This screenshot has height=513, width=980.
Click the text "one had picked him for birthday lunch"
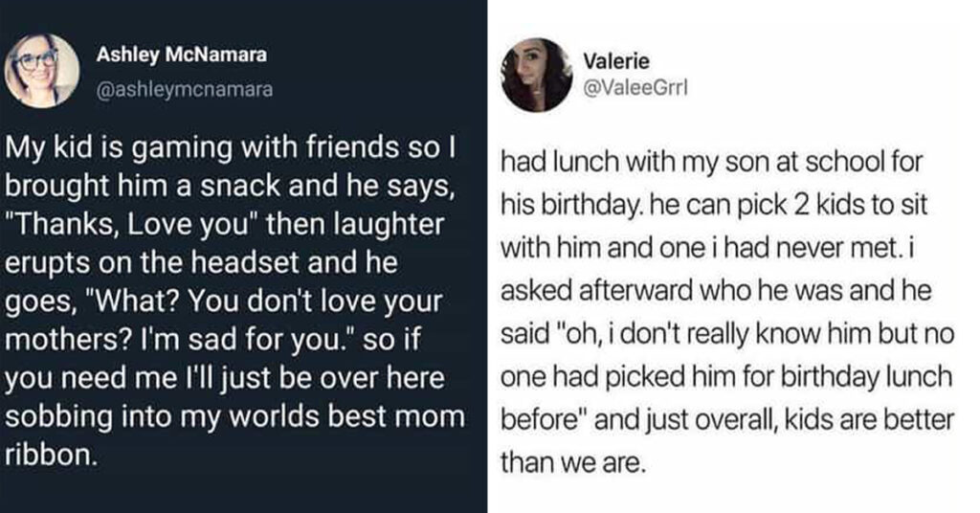point(726,377)
